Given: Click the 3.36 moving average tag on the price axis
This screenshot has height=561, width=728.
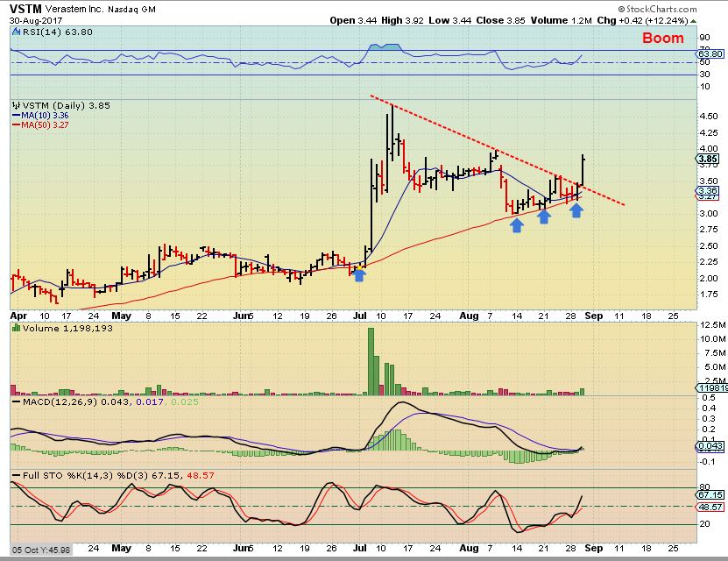Looking at the screenshot, I should tap(708, 190).
